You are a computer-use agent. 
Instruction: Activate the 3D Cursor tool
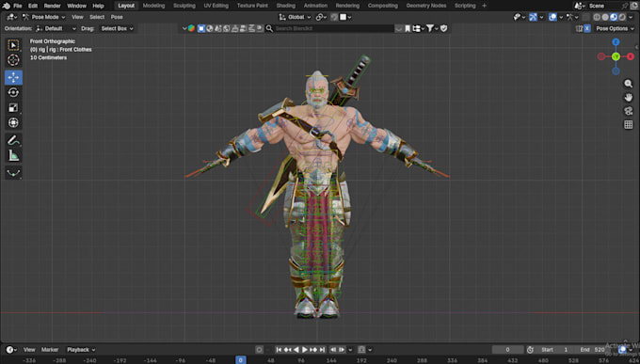coord(13,60)
